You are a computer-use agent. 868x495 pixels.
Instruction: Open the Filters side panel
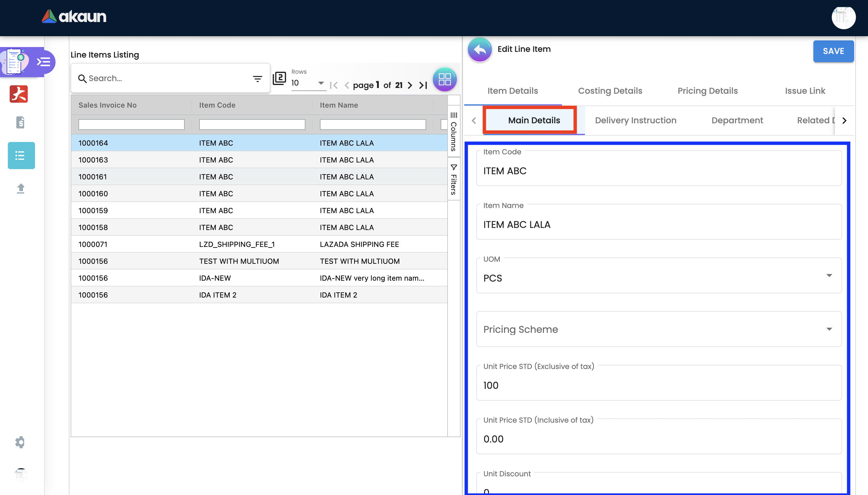click(x=454, y=179)
